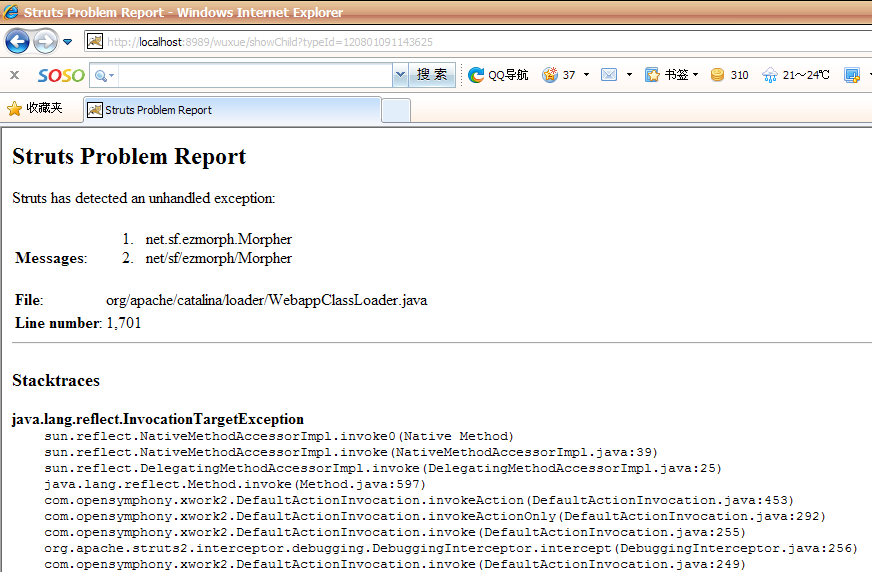This screenshot has height=572, width=872.
Task: Open the 收藏夹 favorites star button
Action: click(34, 108)
